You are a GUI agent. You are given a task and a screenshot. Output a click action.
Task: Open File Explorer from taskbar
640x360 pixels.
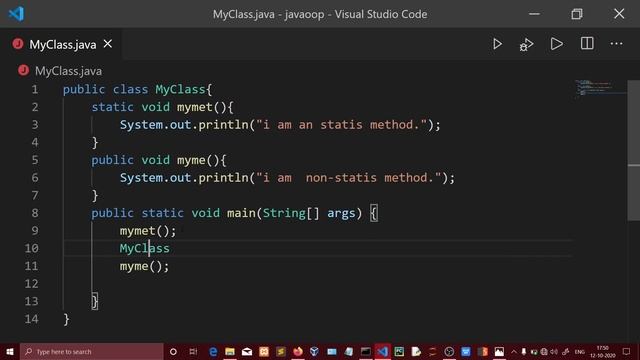pos(230,351)
